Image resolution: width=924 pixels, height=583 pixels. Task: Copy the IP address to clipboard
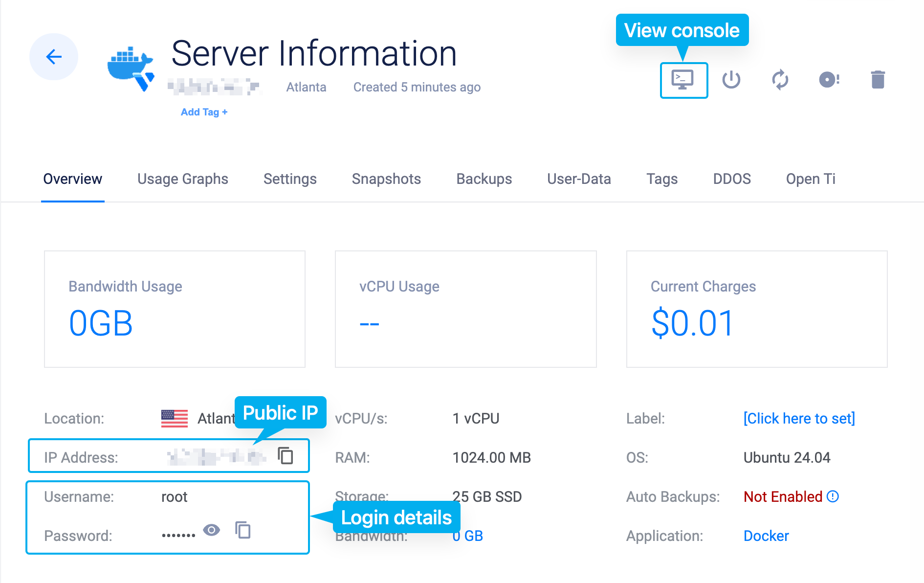pos(286,456)
